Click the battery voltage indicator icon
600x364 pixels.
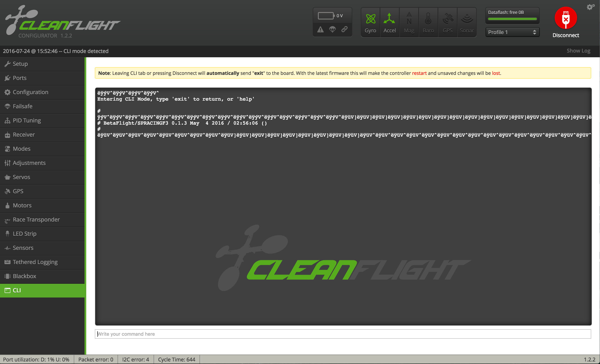(x=326, y=16)
